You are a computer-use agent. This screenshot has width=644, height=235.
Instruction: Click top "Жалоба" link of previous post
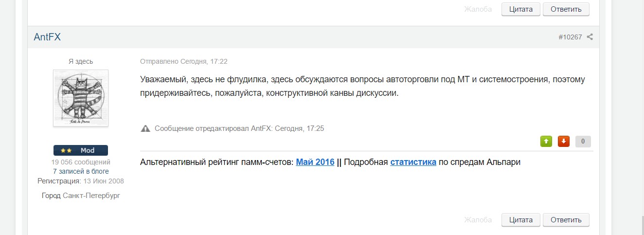pyautogui.click(x=478, y=9)
